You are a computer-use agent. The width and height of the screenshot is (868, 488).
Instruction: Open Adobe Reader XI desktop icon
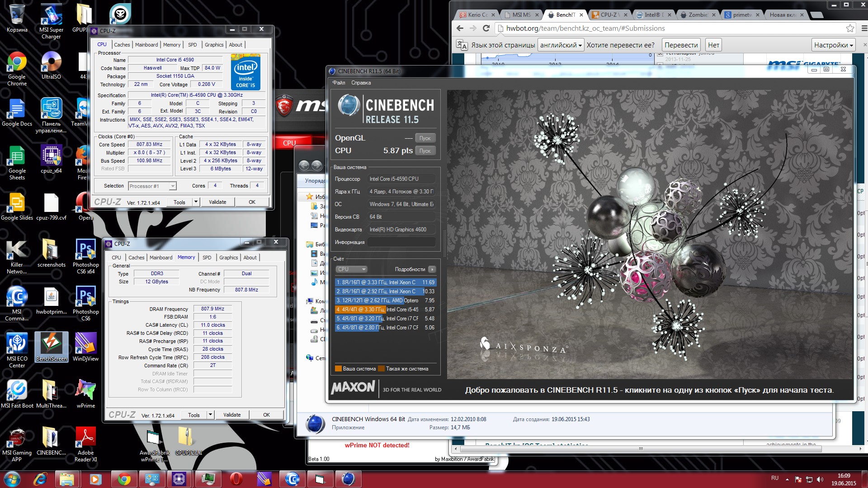click(x=85, y=445)
